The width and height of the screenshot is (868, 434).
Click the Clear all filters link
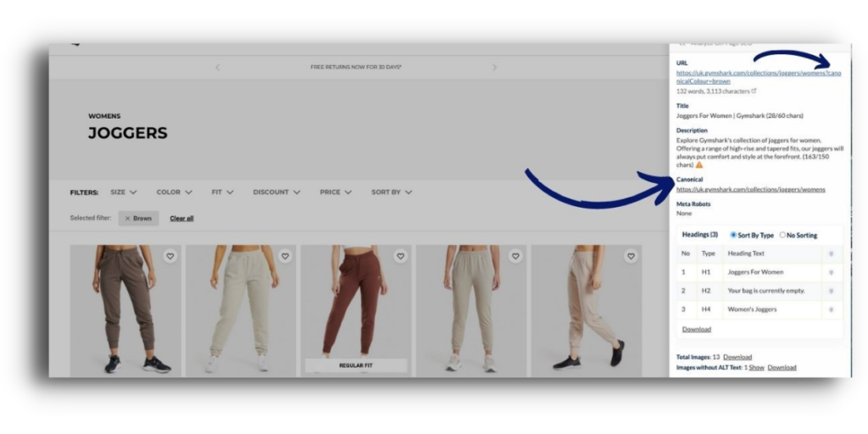pyautogui.click(x=181, y=219)
